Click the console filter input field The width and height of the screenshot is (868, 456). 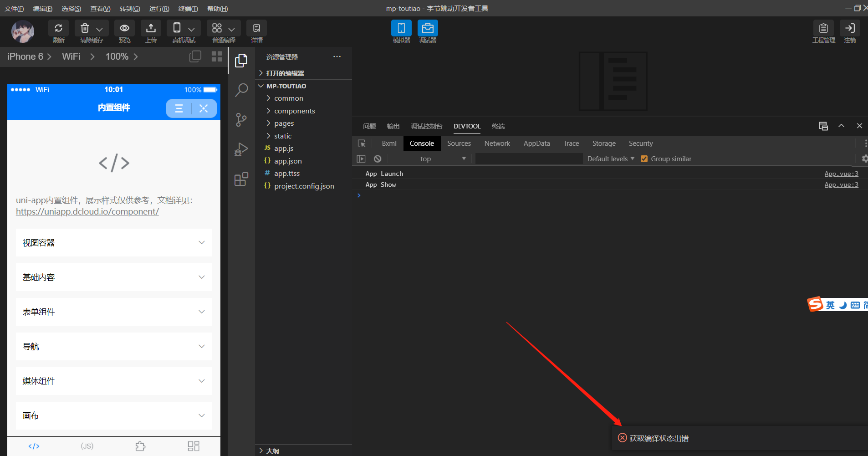coord(529,159)
